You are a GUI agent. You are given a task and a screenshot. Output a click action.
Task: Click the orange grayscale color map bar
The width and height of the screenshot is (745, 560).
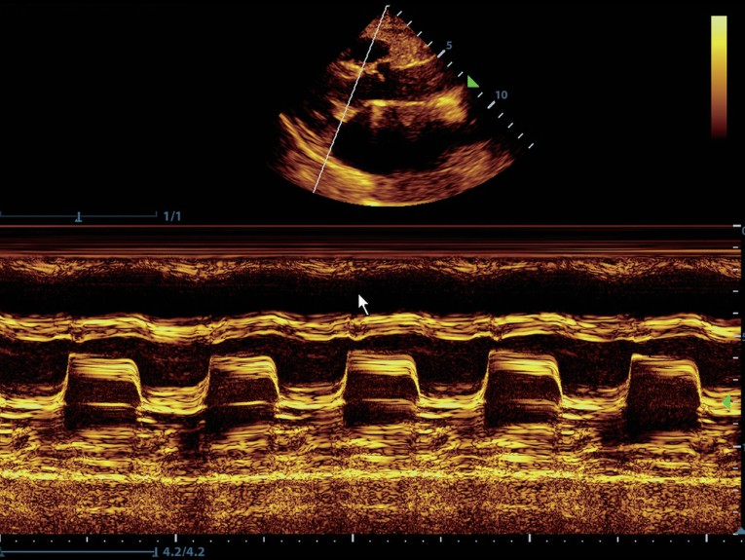719,76
